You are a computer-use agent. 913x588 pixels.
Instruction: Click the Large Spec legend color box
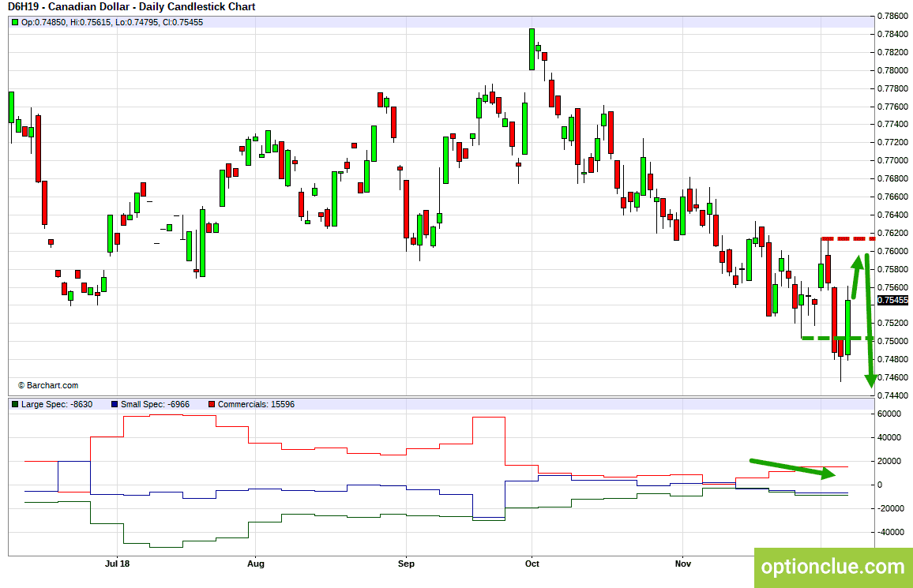click(15, 404)
